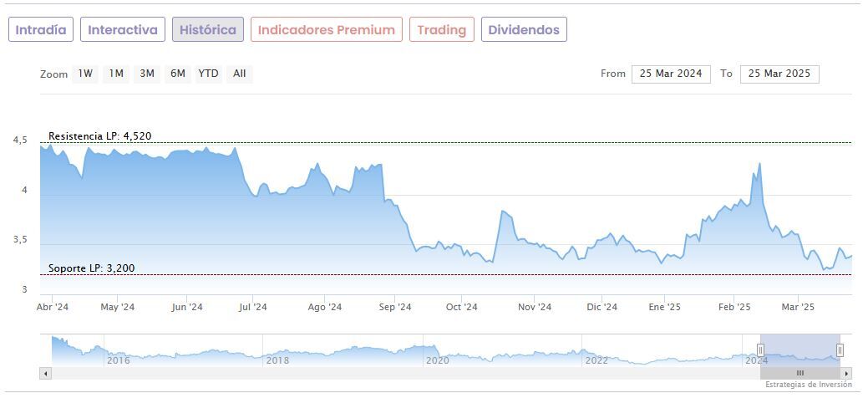The height and width of the screenshot is (398, 868).
Task: Zoom chart to 6M
Action: point(177,74)
